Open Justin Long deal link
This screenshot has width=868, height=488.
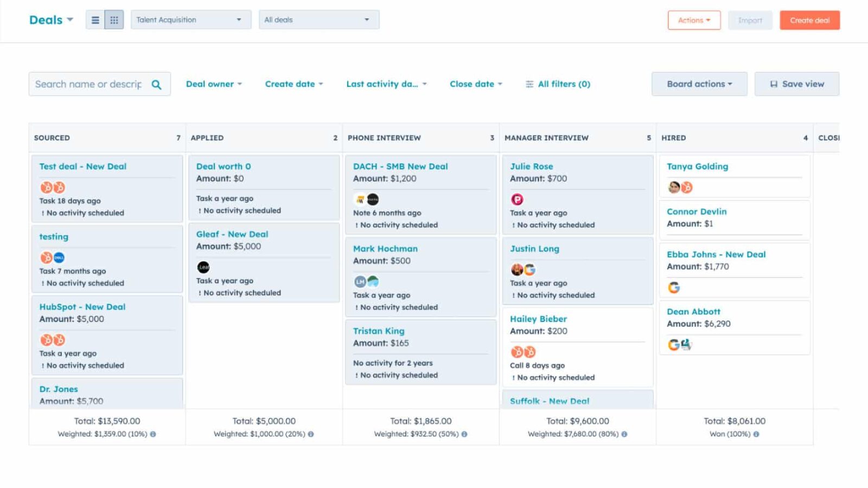[x=534, y=249]
